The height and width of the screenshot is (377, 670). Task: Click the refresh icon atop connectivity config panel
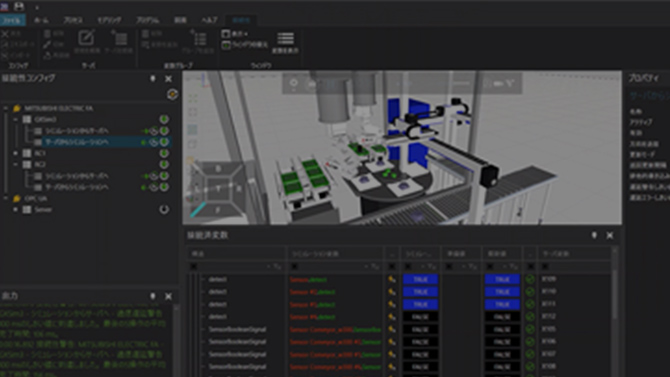[x=172, y=94]
